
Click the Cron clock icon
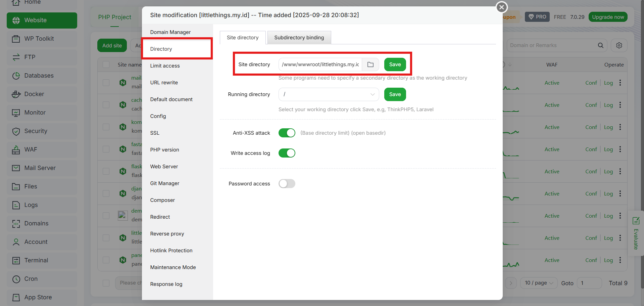pyautogui.click(x=16, y=279)
